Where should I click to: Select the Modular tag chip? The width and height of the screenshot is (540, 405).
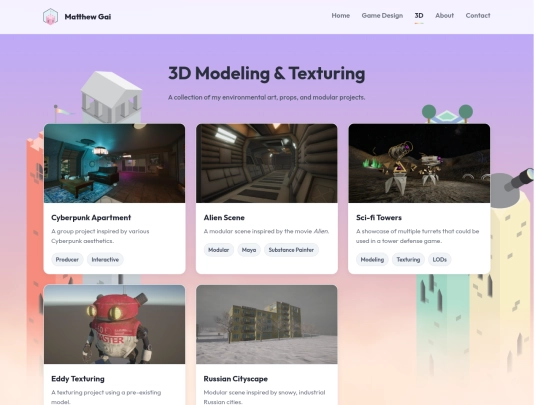point(218,250)
